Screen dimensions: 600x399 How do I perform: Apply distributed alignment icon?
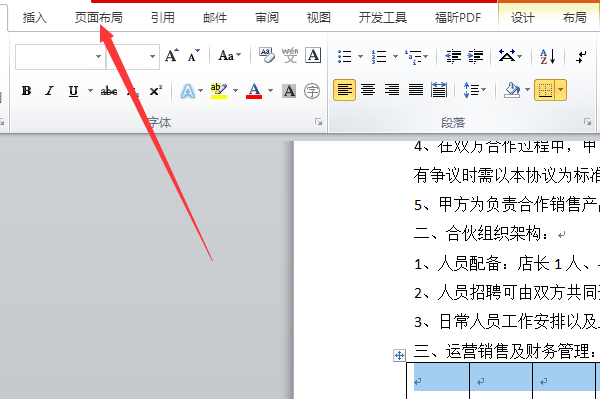coord(439,90)
